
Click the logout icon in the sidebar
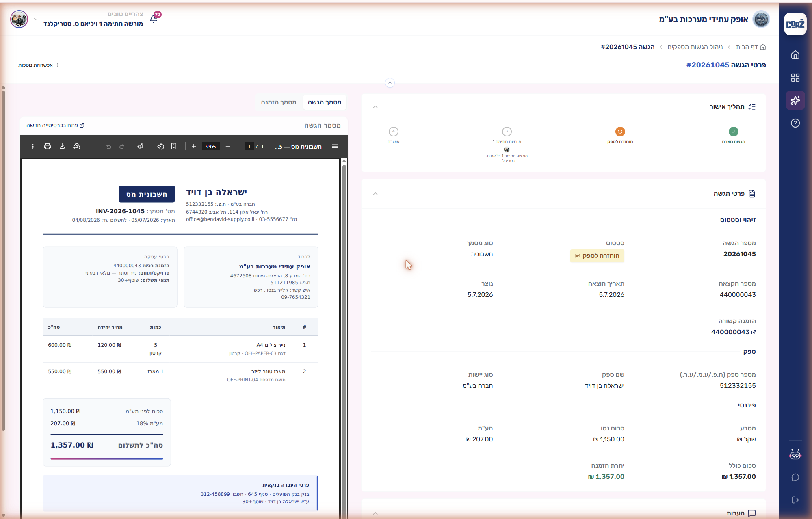795,500
